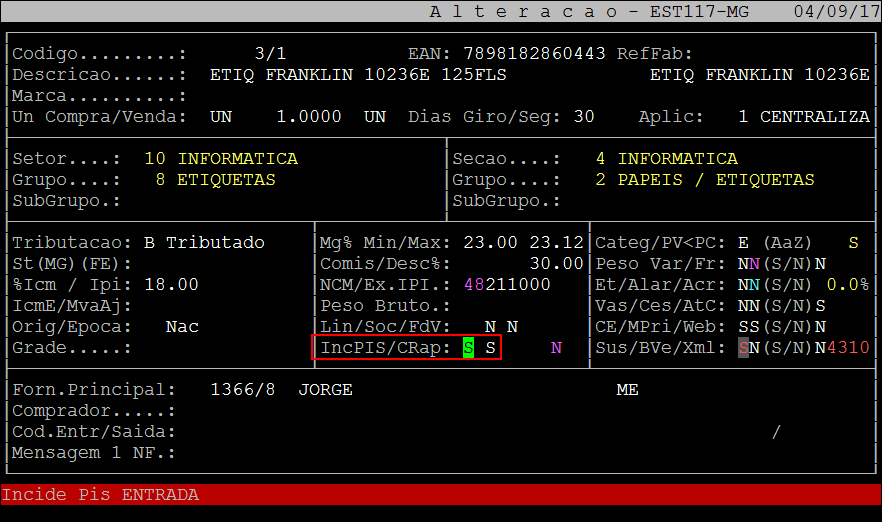
Task: Click Grupo value 2 PAPEIS / ETIQUETAS
Action: tap(704, 180)
